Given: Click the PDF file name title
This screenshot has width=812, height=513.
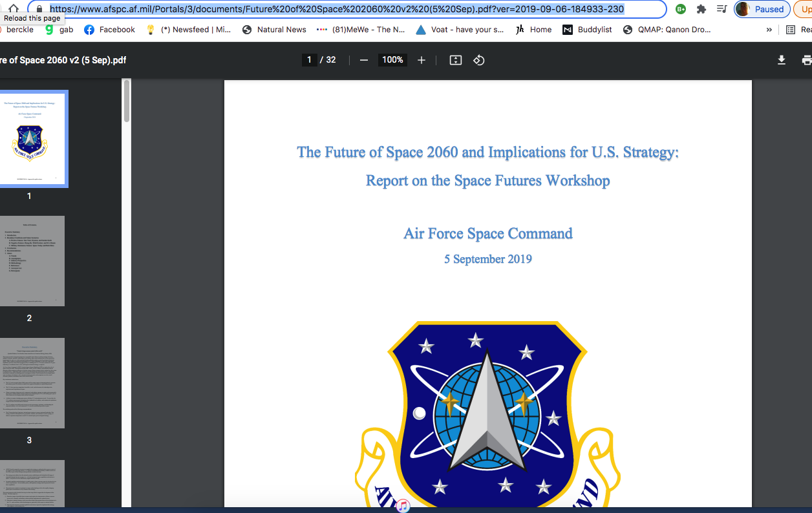Looking at the screenshot, I should [63, 60].
